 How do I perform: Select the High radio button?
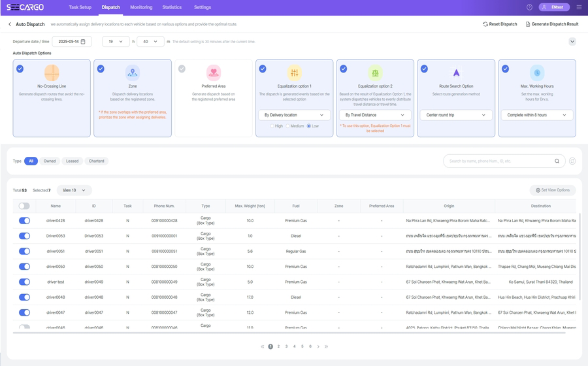pos(272,126)
